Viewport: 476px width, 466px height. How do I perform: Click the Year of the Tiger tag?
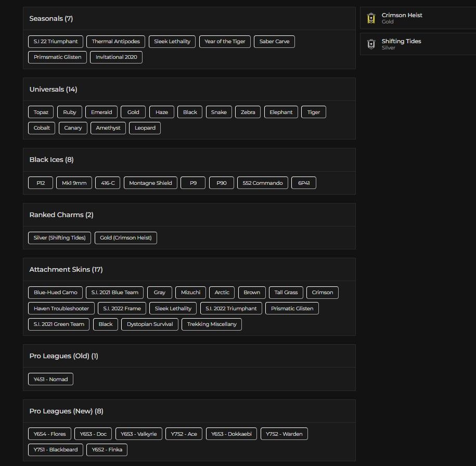click(225, 42)
